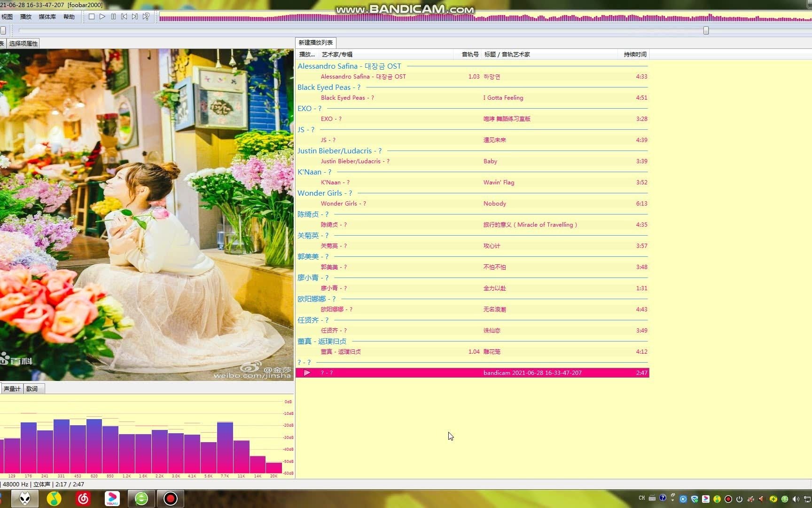
Task: Click the playback status 2:17 / 2:47
Action: [x=70, y=484]
